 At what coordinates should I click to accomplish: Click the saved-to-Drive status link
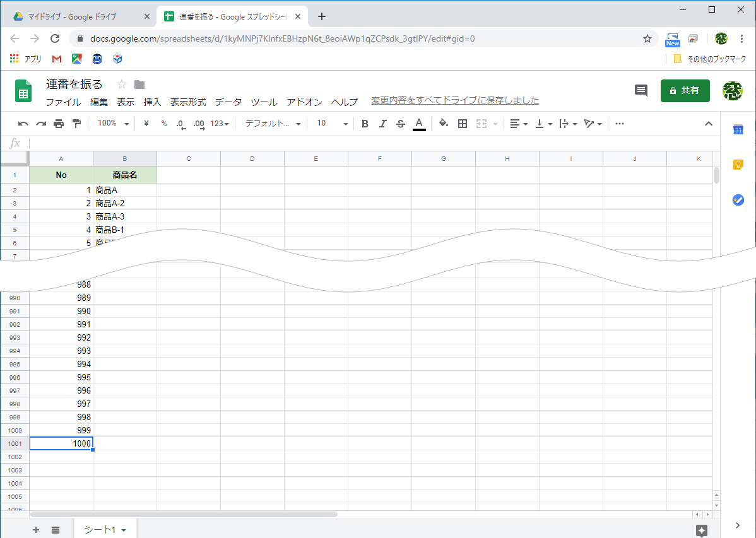click(x=455, y=100)
